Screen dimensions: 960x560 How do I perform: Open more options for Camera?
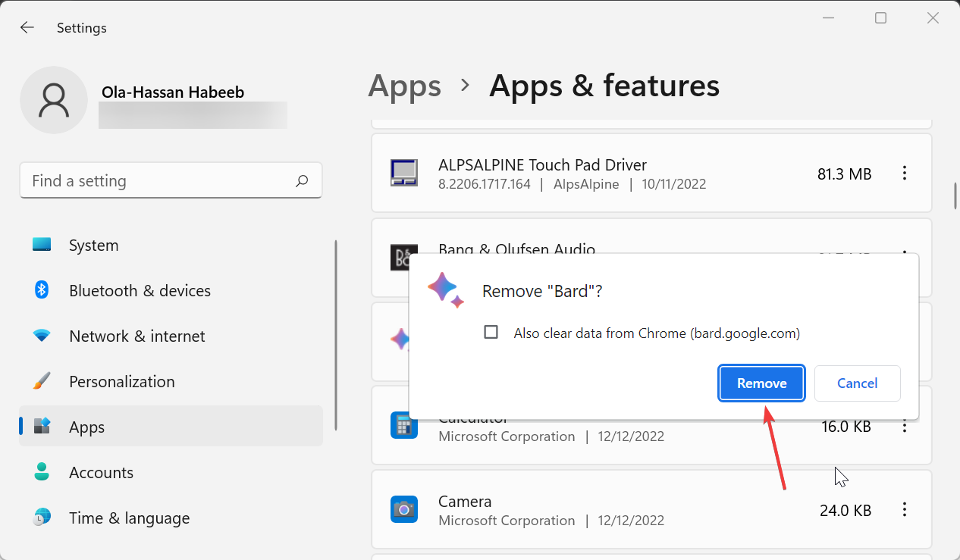tap(904, 509)
